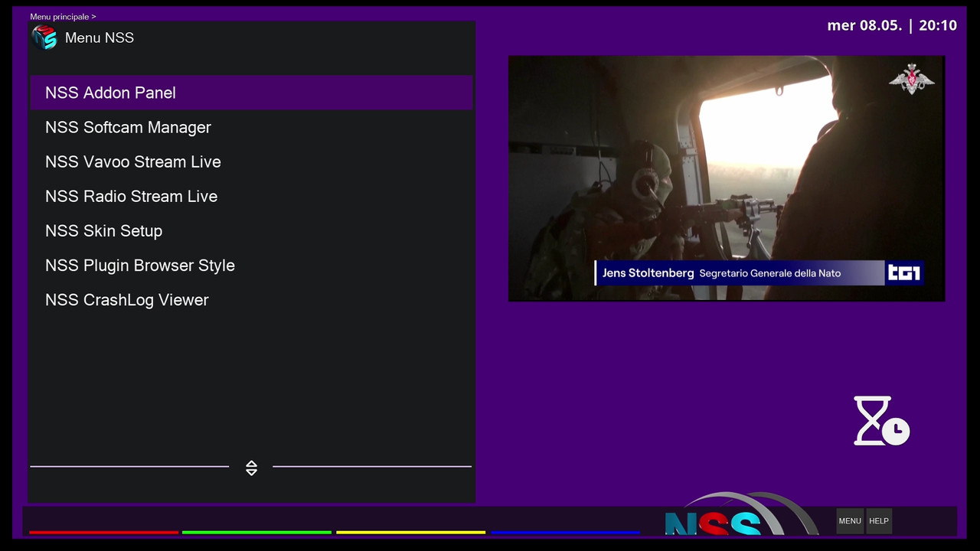Select NSS Softcam Manager entry

[x=251, y=127]
